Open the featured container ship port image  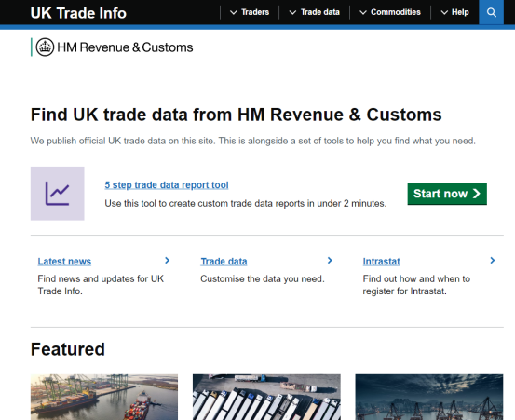tap(104, 397)
